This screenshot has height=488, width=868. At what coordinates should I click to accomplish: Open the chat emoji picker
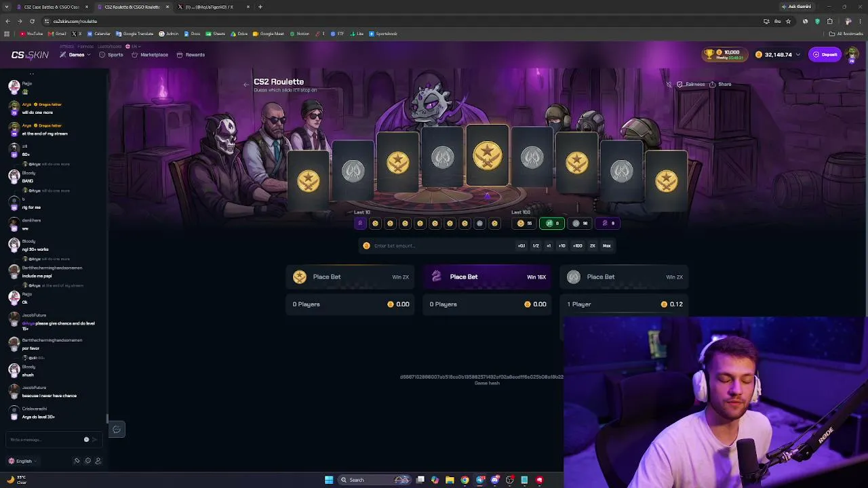(x=86, y=440)
